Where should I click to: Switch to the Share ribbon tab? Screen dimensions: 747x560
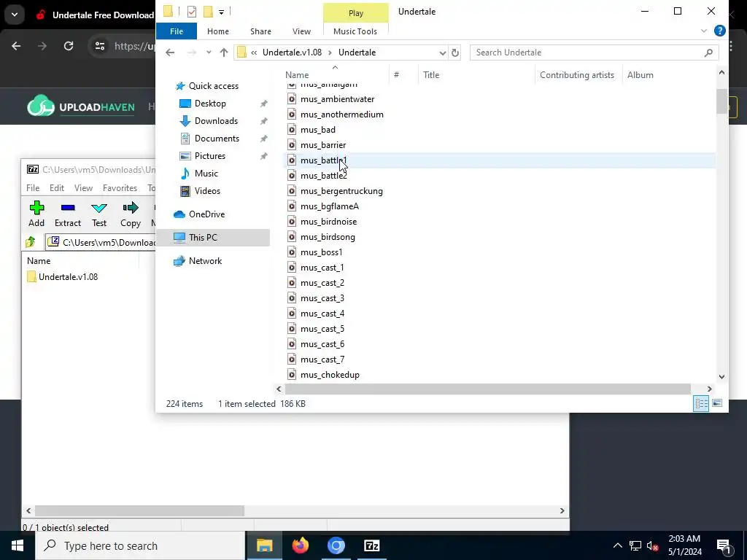[260, 31]
